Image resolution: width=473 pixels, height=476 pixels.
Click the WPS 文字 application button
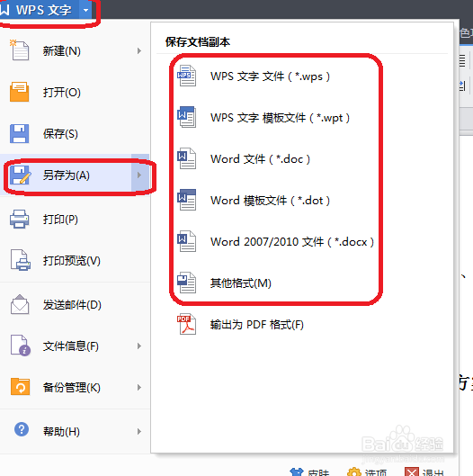coord(40,10)
